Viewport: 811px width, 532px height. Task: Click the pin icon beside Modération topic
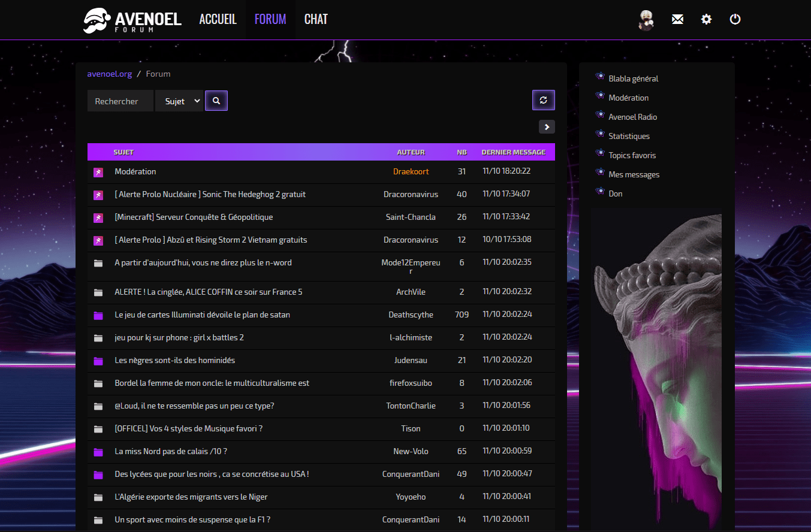[98, 173]
